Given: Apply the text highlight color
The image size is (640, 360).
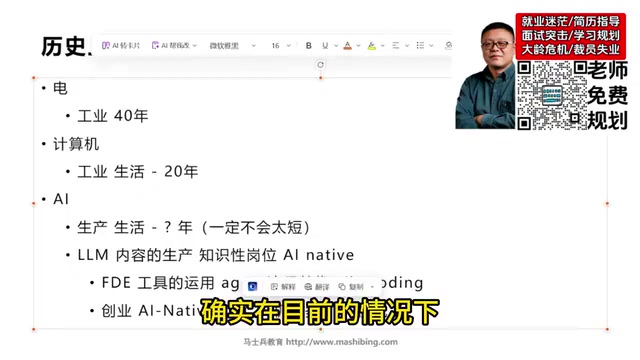Looking at the screenshot, I should pyautogui.click(x=372, y=46).
